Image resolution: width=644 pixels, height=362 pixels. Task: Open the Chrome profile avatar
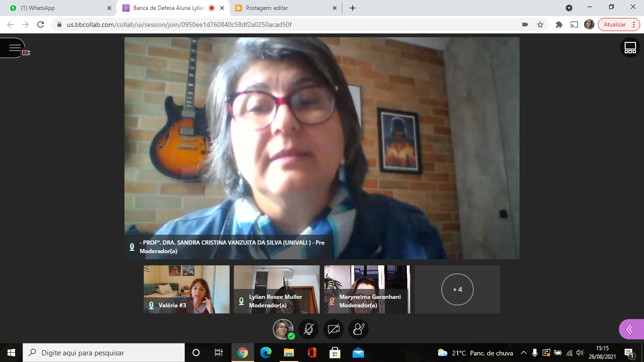589,25
